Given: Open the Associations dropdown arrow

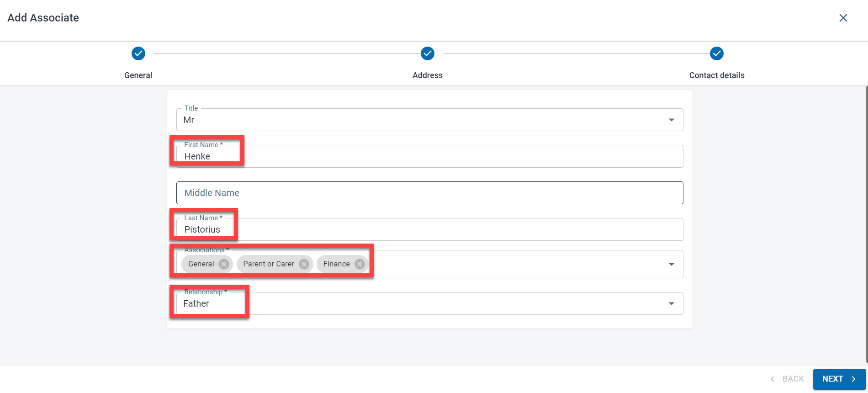Looking at the screenshot, I should coord(672,264).
